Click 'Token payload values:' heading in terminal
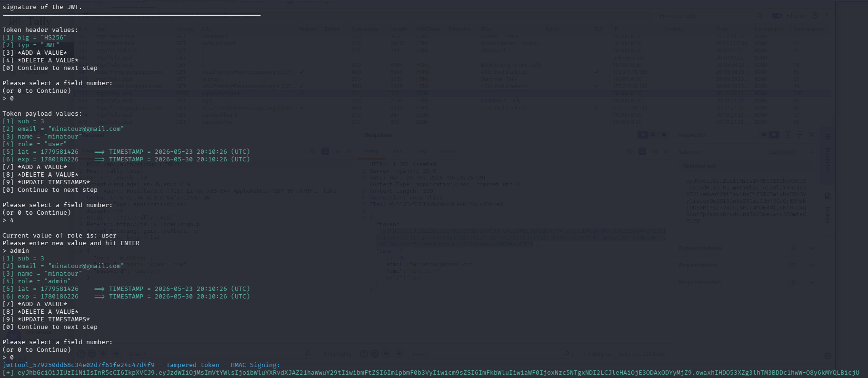 (42, 113)
